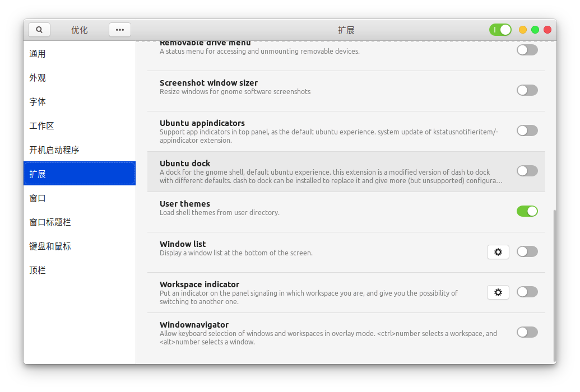Image resolution: width=580 pixels, height=392 pixels.
Task: Select 工作区 in the sidebar
Action: 80,126
